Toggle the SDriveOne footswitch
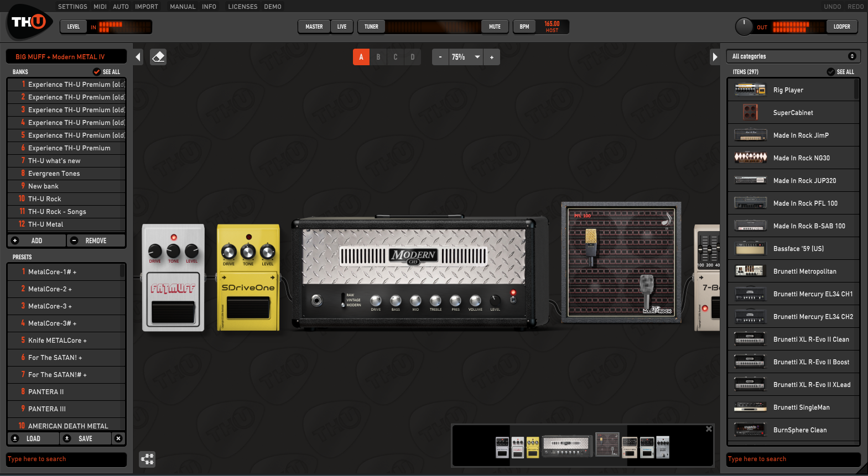 pyautogui.click(x=248, y=307)
